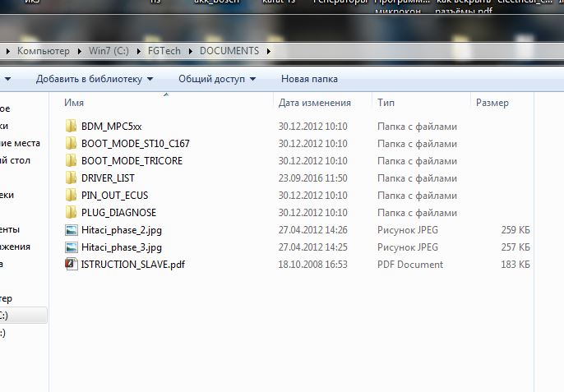Viewport: 564px width, 392px height.
Task: Select the Hitaci_phase_2.jpg image icon
Action: [x=72, y=230]
